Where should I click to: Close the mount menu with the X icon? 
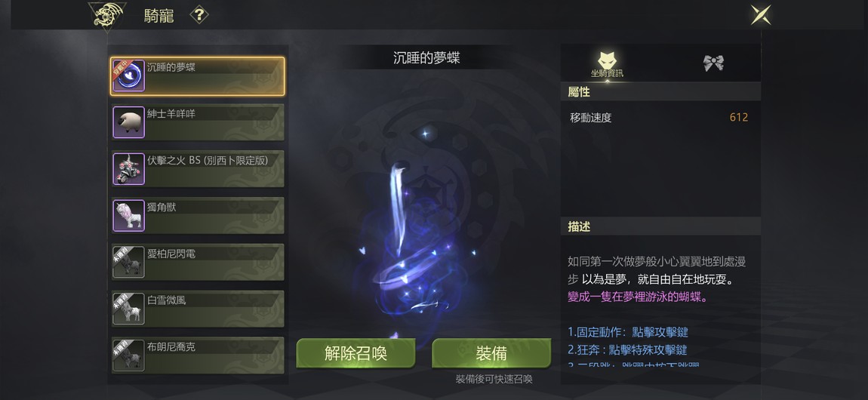(761, 15)
